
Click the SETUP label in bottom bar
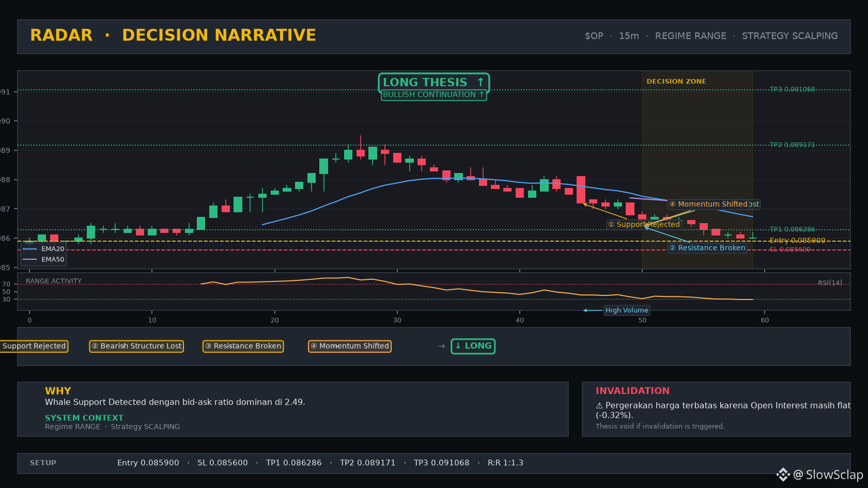click(x=43, y=463)
